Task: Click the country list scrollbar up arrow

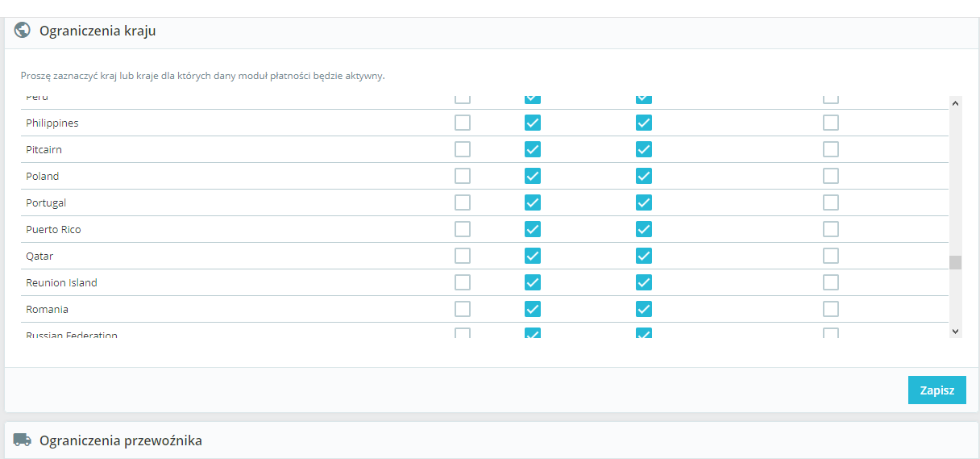Action: pos(956,102)
